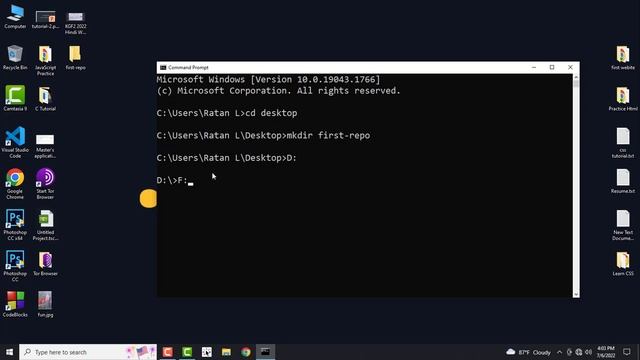640x360 pixels.
Task: Select the Resume.txt file icon
Action: point(623,181)
